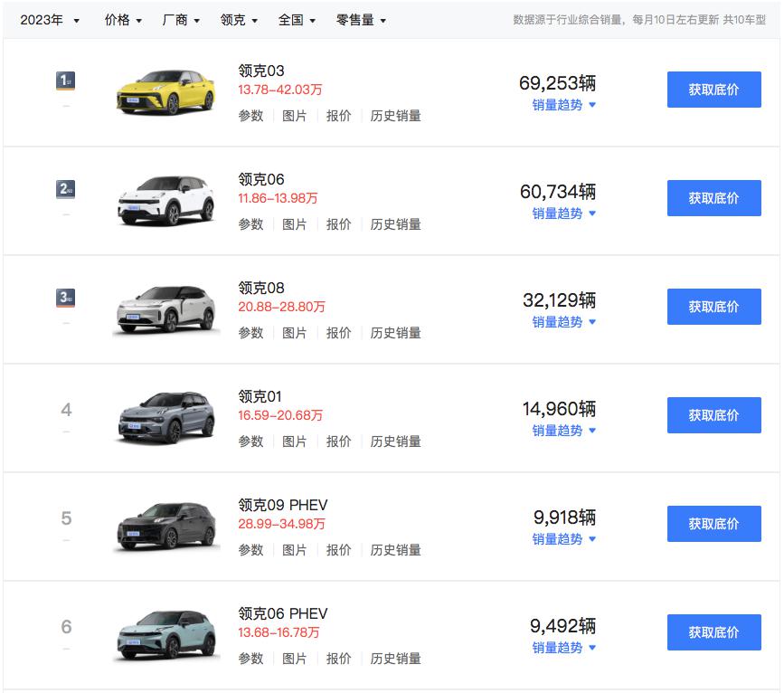784x693 pixels.
Task: Open the 2023年 year dropdown
Action: click(x=50, y=20)
